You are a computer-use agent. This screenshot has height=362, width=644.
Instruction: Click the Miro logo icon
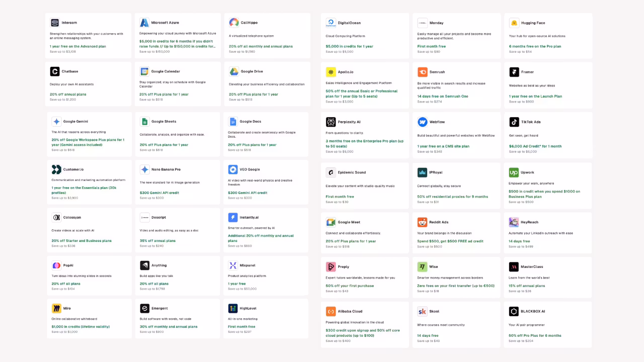pyautogui.click(x=56, y=308)
